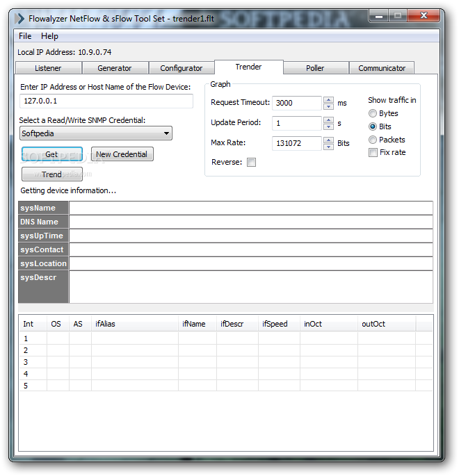Viewport: 459px width, 476px height.
Task: Click the DNS Name value field
Action: [251, 222]
